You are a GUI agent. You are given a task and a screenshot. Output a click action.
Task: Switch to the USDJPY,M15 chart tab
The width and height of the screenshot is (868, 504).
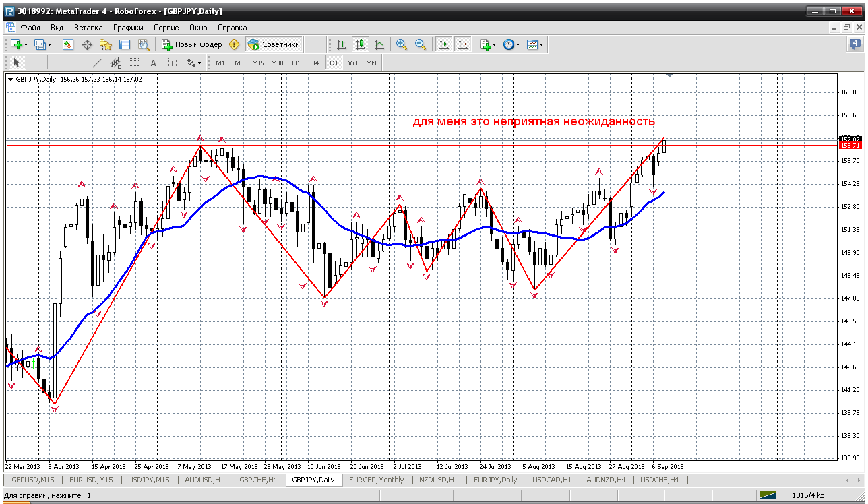click(148, 480)
